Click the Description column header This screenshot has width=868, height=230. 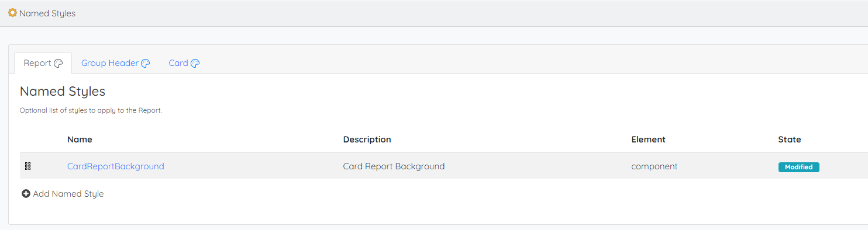(x=367, y=140)
